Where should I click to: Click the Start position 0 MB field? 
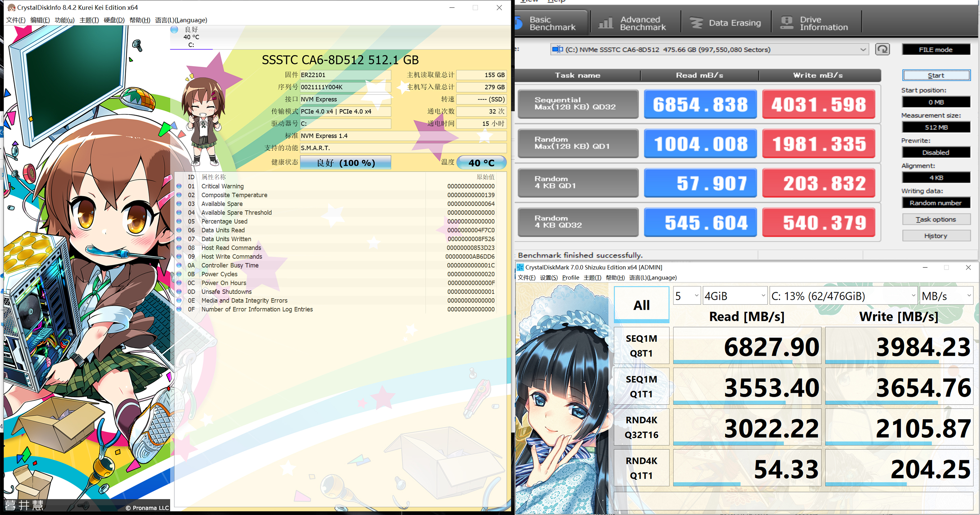coord(936,102)
